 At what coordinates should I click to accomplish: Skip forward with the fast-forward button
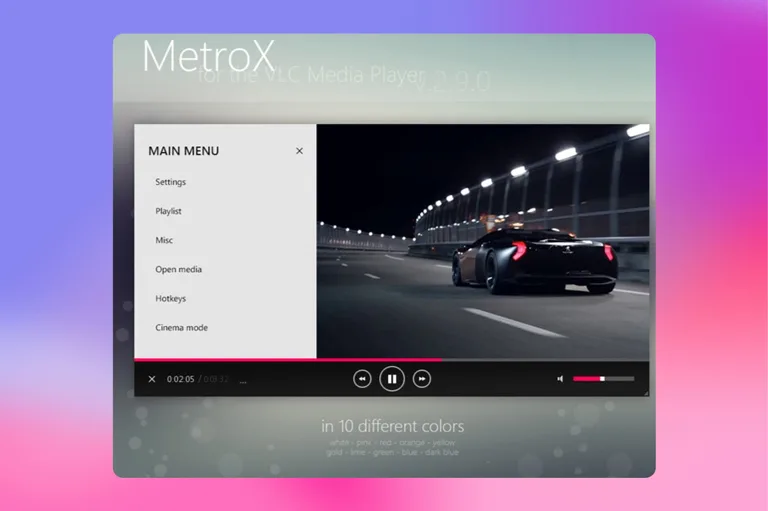(422, 379)
